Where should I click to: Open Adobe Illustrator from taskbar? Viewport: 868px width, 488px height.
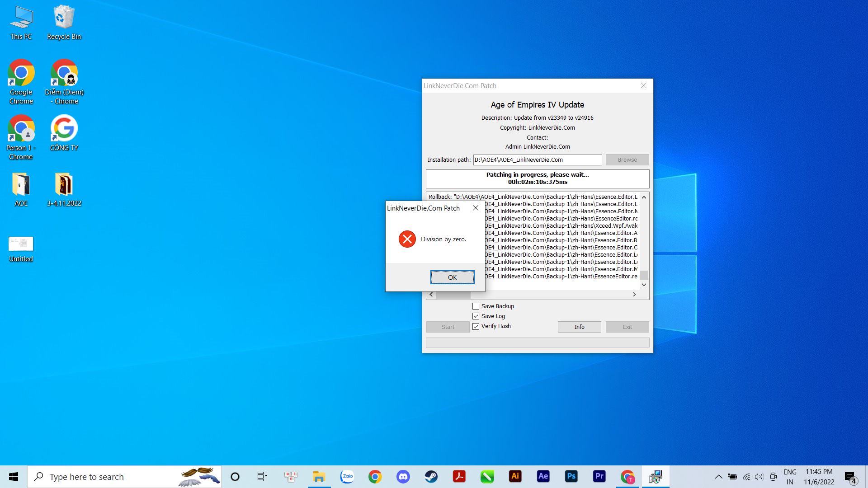[515, 476]
